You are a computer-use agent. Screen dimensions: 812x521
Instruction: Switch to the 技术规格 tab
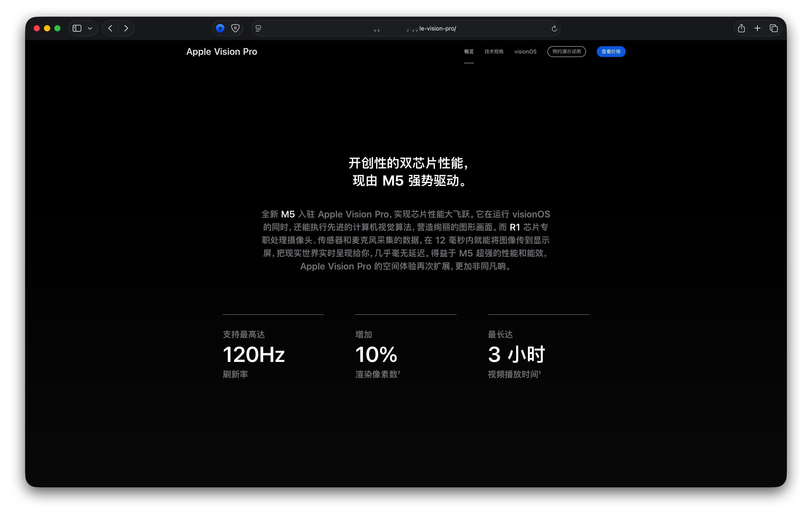494,51
